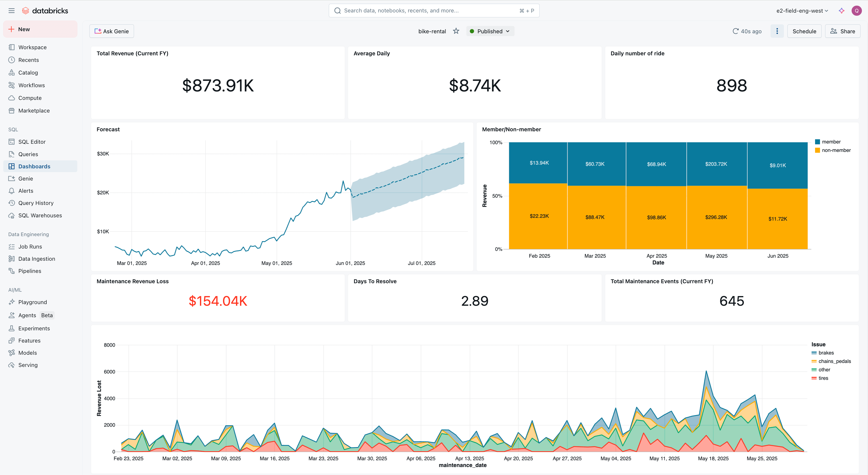Click the Marketplace store icon

pos(11,111)
